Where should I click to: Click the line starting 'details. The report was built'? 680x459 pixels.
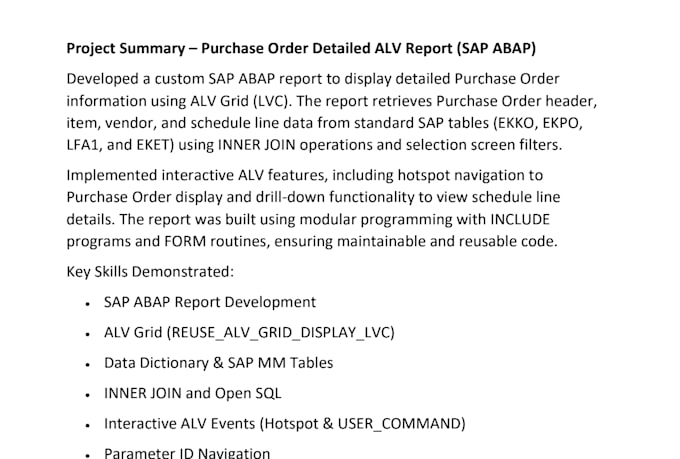[308, 219]
